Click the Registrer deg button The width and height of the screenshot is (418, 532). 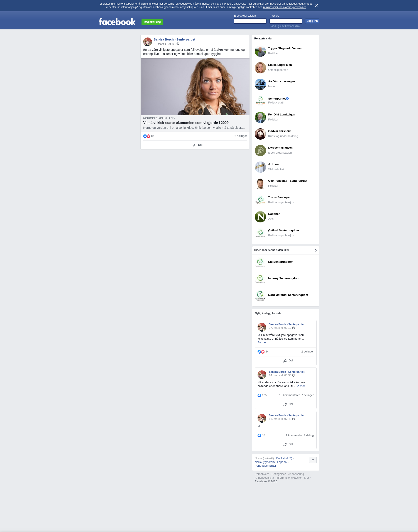pyautogui.click(x=152, y=22)
